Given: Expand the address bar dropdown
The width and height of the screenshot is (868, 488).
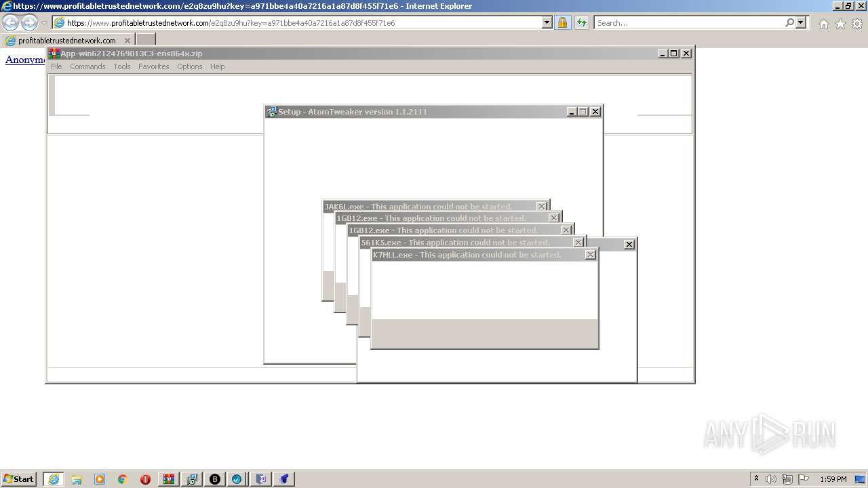Looking at the screenshot, I should point(547,23).
